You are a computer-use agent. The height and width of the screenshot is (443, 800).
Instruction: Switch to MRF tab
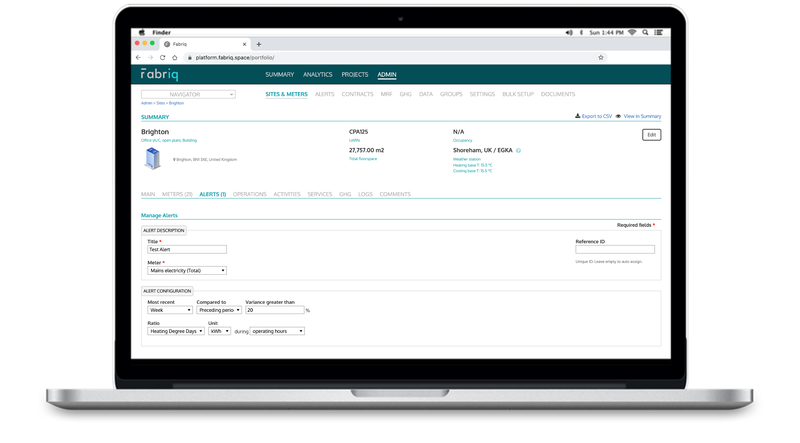pyautogui.click(x=386, y=94)
